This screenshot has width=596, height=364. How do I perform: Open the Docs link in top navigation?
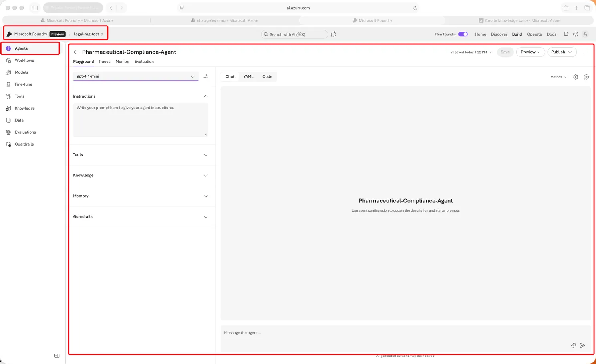[552, 34]
